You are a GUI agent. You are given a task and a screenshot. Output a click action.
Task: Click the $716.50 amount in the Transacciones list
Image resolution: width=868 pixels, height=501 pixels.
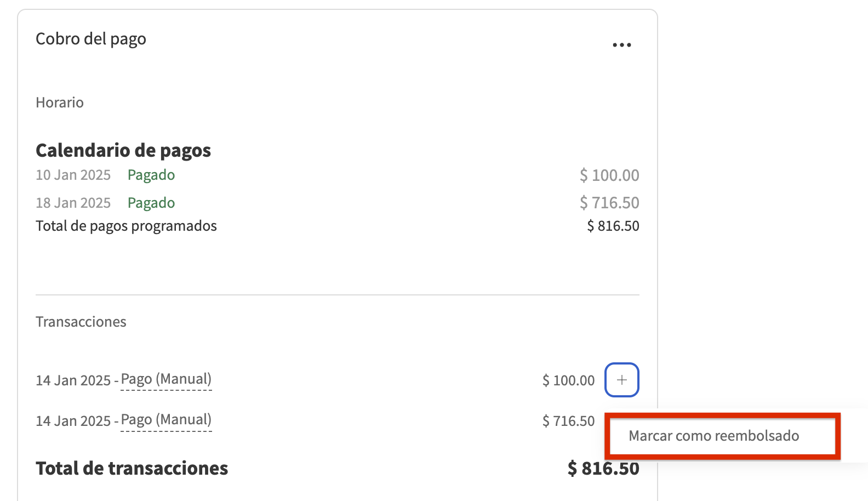[x=568, y=421]
